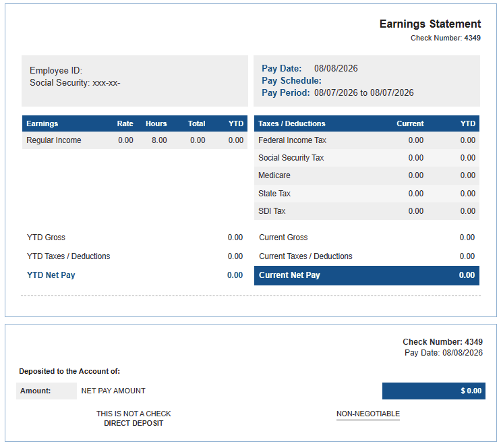Click the DIRECT DEPOSIT text
This screenshot has height=448, width=501.
click(x=134, y=424)
